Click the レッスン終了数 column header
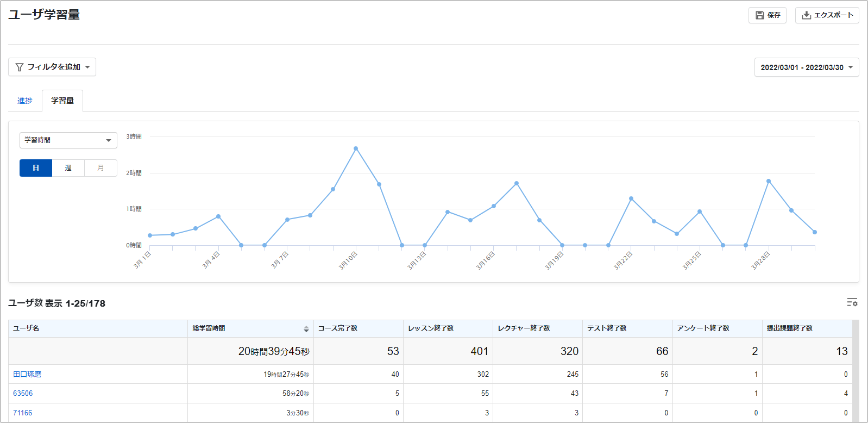This screenshot has height=423, width=868. (x=448, y=328)
